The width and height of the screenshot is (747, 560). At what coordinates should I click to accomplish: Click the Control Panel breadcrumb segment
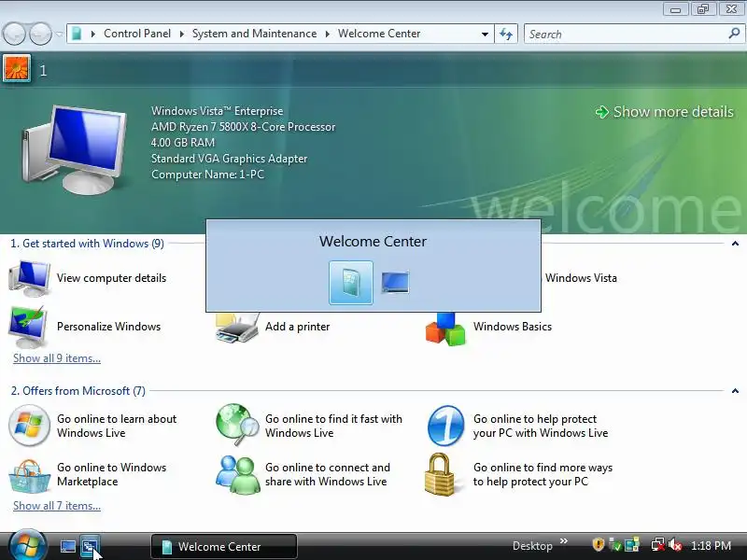pyautogui.click(x=137, y=34)
